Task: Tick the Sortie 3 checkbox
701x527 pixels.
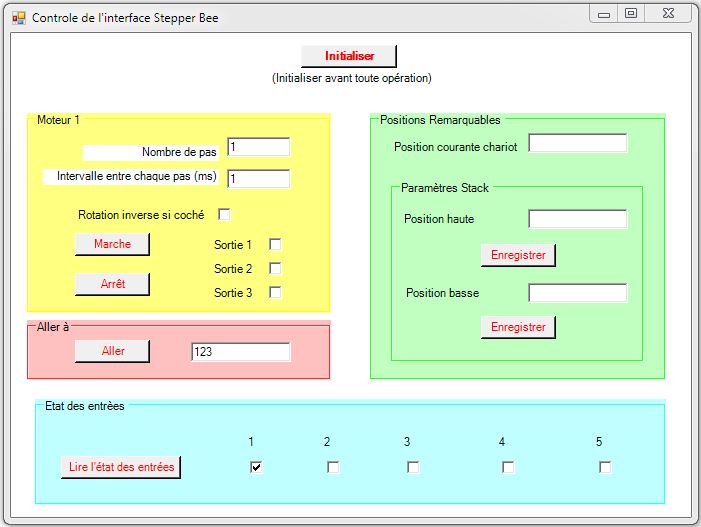Action: pyautogui.click(x=275, y=293)
